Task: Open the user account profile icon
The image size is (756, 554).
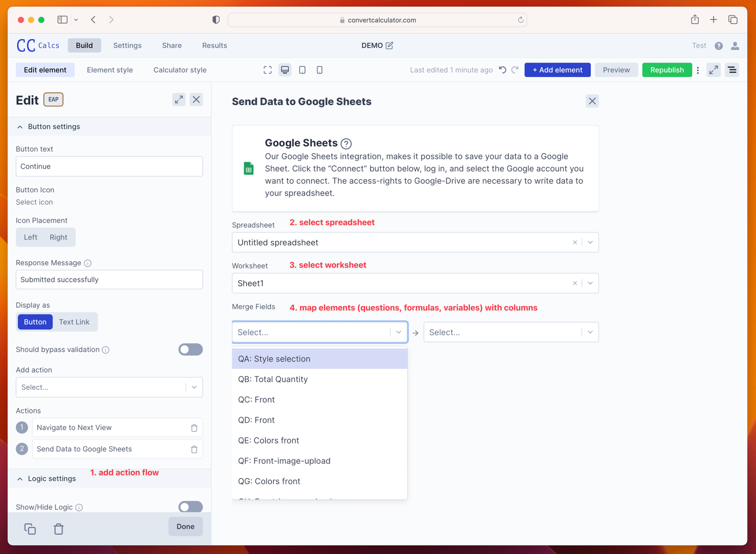Action: [735, 46]
